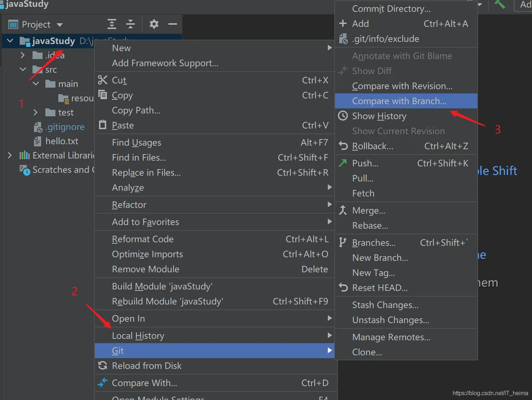The height and width of the screenshot is (400, 532).
Task: Choose Optimize Imports menu item
Action: [214, 254]
